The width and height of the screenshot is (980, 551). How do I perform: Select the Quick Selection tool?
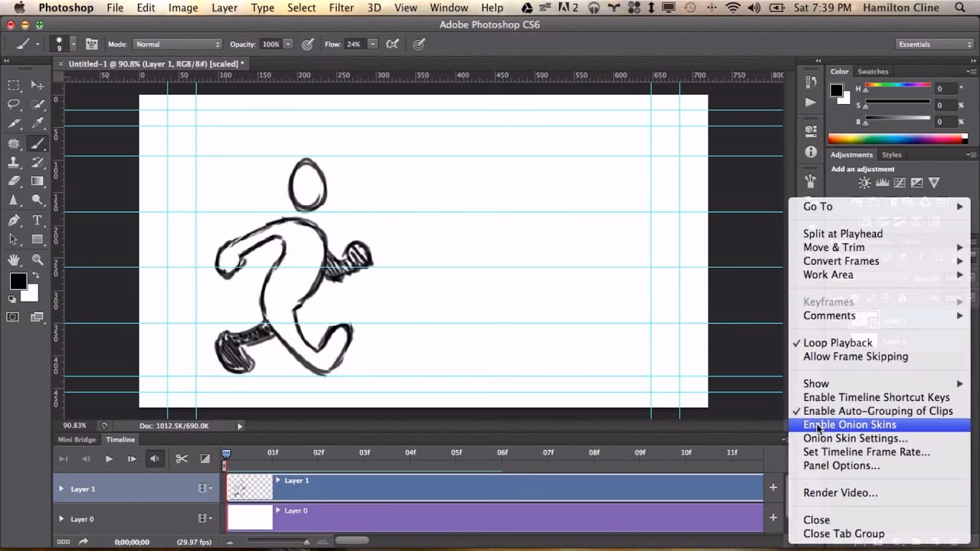tap(37, 104)
